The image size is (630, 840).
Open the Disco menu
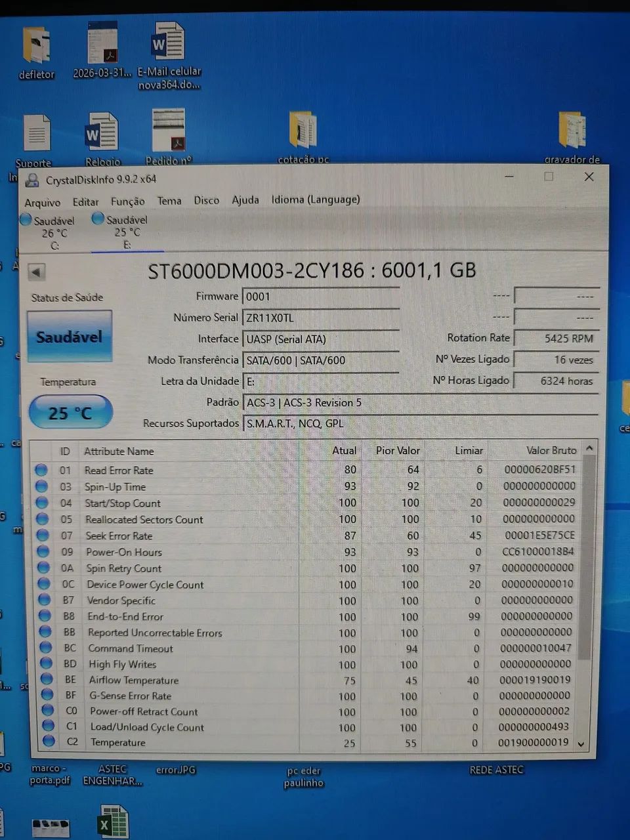(x=206, y=200)
